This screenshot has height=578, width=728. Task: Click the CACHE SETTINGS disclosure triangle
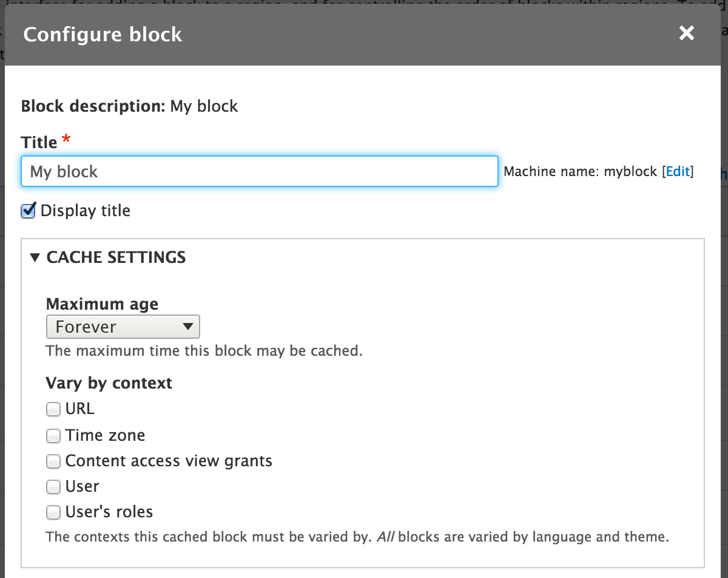click(35, 257)
